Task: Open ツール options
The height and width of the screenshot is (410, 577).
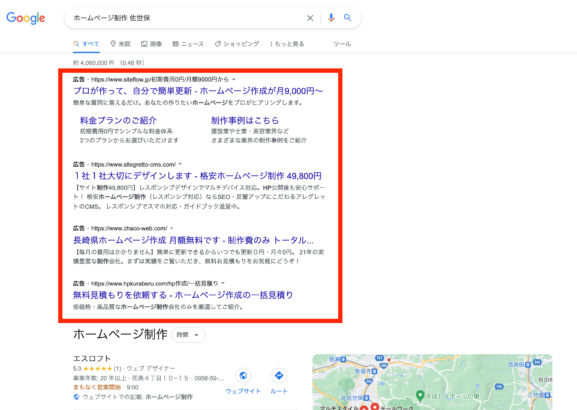Action: pos(342,44)
